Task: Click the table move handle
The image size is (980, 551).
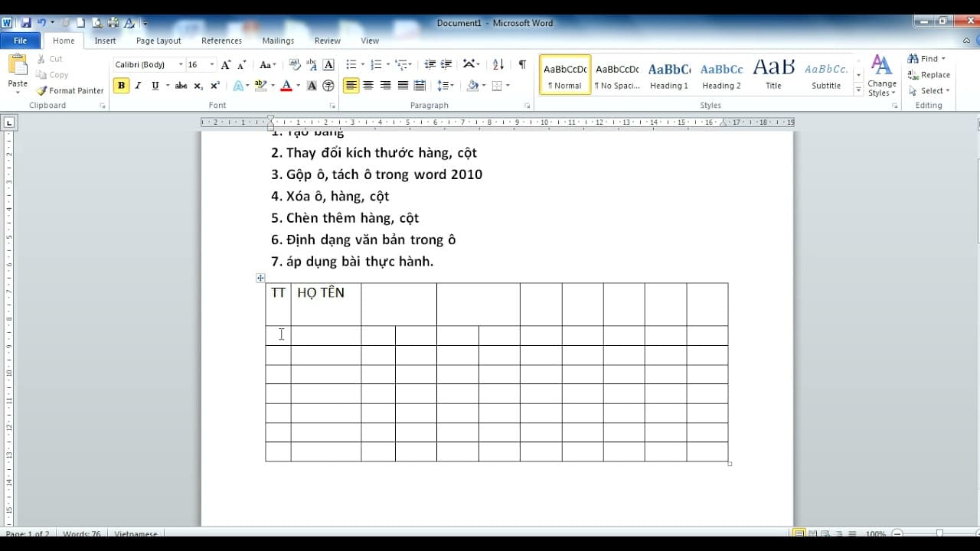Action: click(260, 278)
